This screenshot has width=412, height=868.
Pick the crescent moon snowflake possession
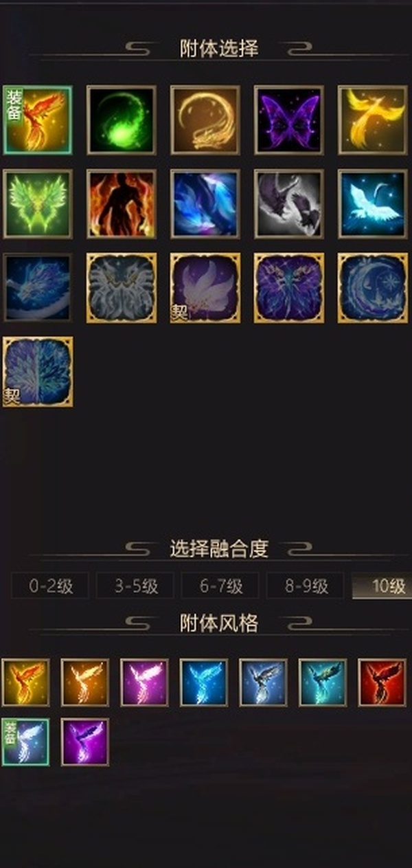click(373, 287)
